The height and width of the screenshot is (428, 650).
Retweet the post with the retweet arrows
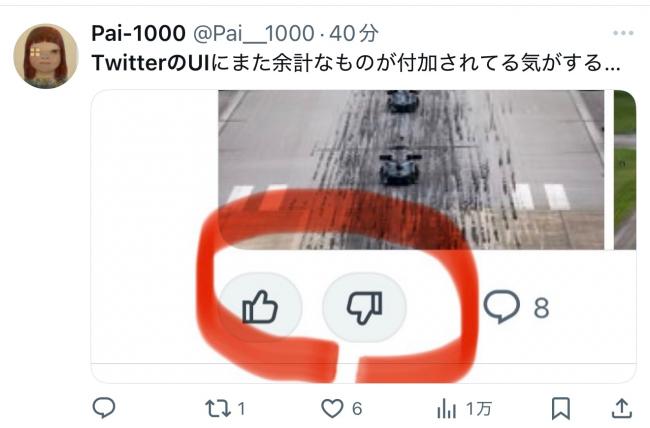[x=218, y=409]
